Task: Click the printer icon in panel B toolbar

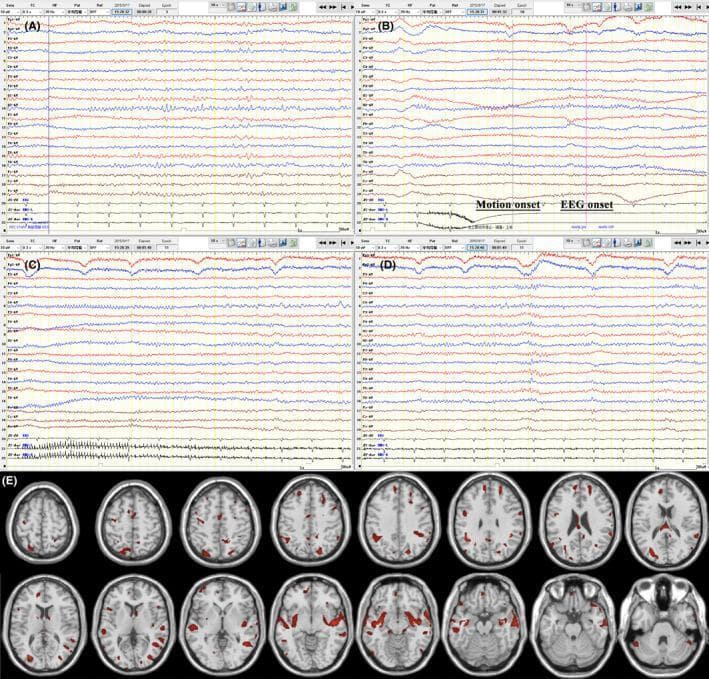Action: point(627,7)
